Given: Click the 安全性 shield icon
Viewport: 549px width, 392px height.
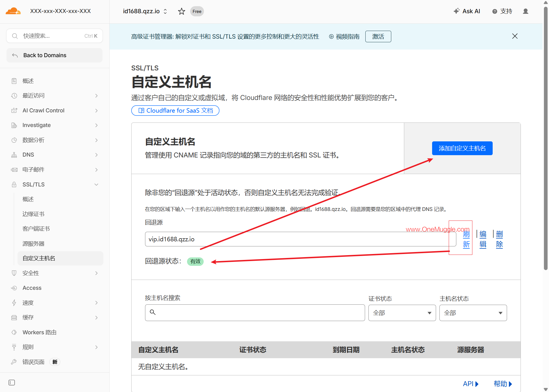Looking at the screenshot, I should (14, 273).
